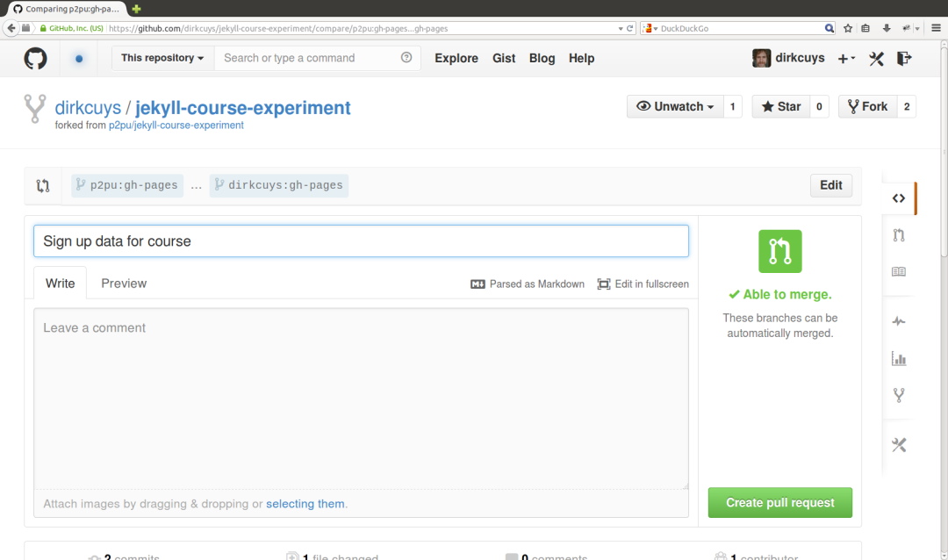Viewport: 948px width, 560px height.
Task: Open Pulse activity icon in sidebar
Action: [x=898, y=321]
